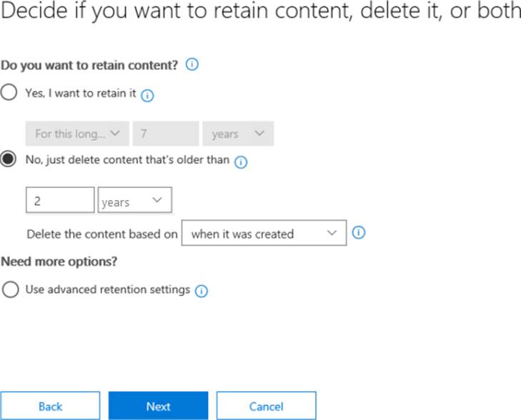Open the 'years' dropdown next to the 2 field
Screen dimensions: 521x420
click(134, 201)
